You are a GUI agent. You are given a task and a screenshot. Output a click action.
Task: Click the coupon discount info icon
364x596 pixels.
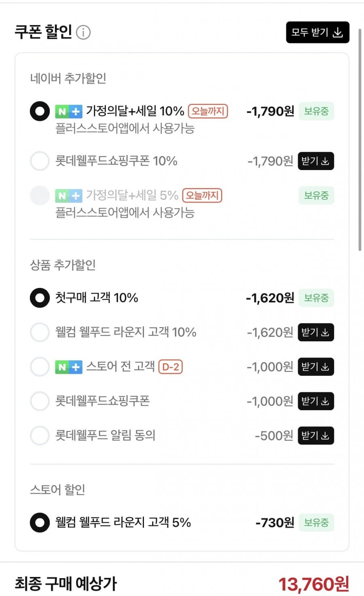[83, 32]
